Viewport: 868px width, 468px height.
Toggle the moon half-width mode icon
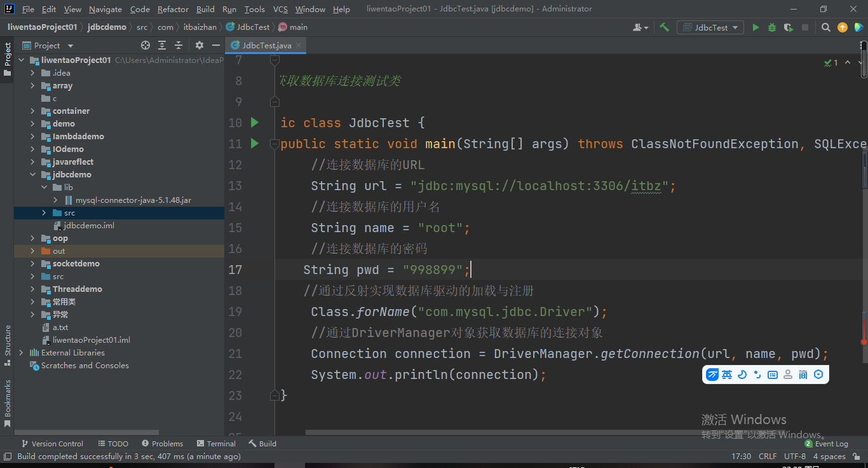coord(742,375)
